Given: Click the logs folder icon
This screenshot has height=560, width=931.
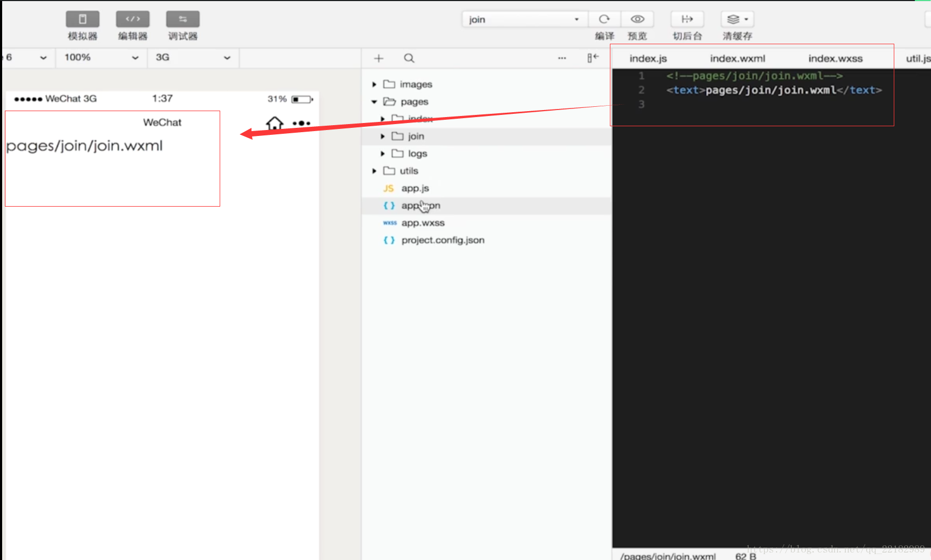Looking at the screenshot, I should click(398, 154).
